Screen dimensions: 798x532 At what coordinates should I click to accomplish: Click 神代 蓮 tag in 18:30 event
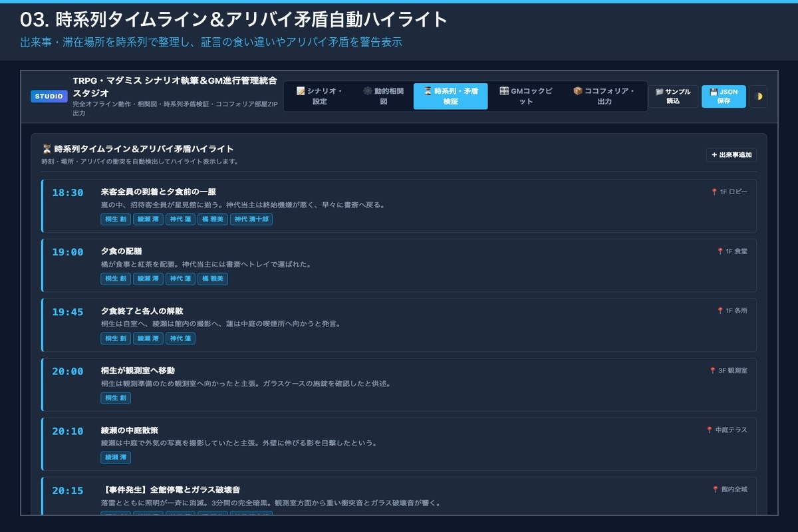[180, 219]
